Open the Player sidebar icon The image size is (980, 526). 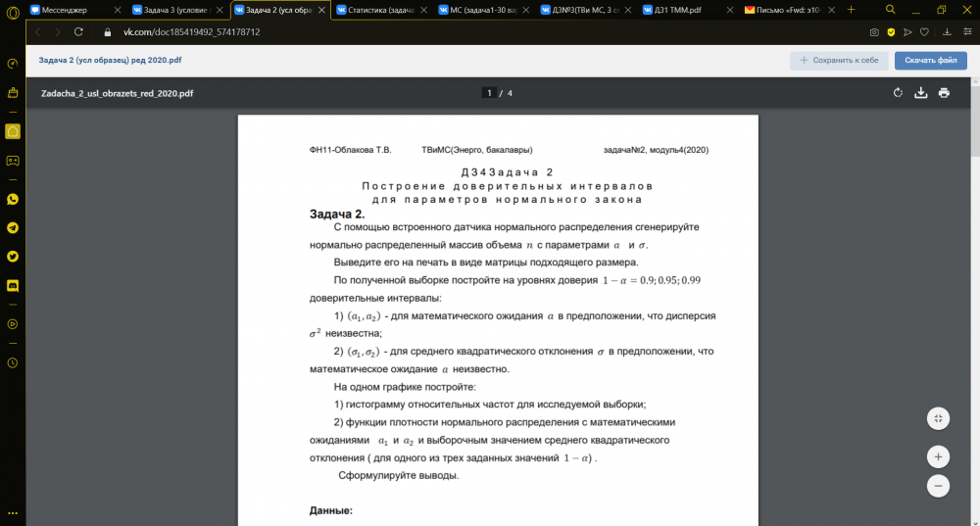pos(13,324)
